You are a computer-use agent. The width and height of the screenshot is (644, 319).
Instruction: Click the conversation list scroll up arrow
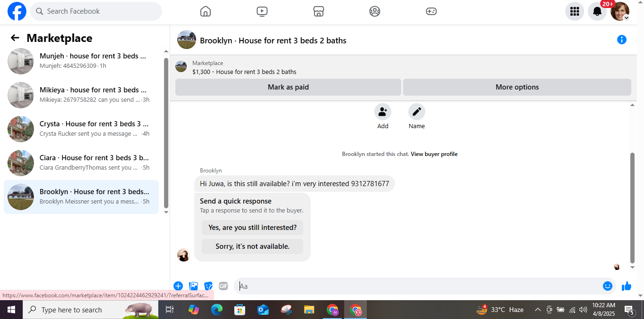(166, 51)
